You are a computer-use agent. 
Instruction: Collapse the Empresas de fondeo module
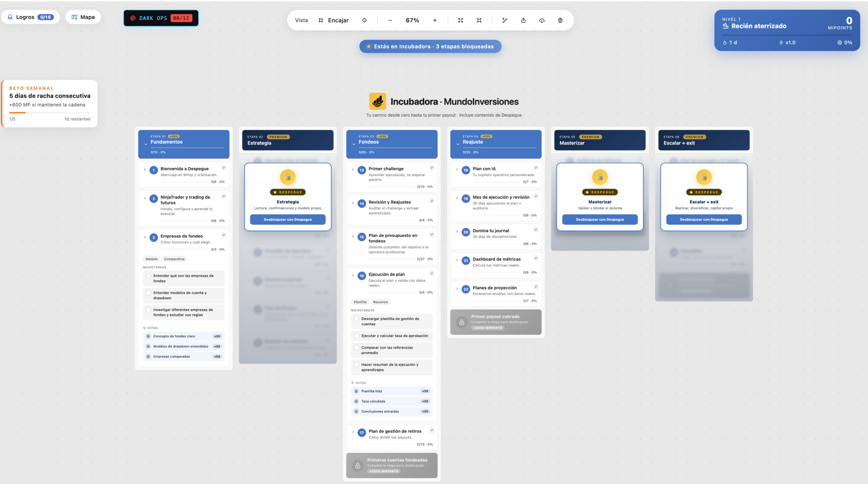click(145, 237)
